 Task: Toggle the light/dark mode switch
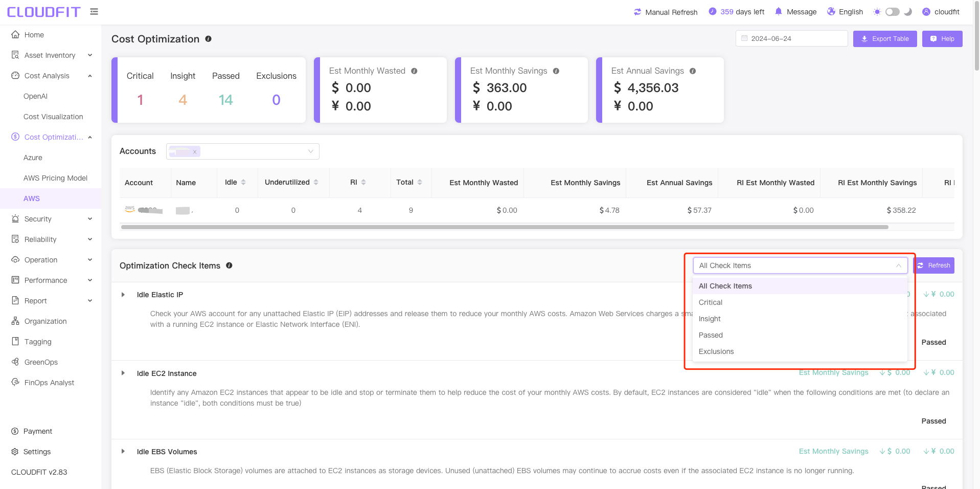[893, 12]
